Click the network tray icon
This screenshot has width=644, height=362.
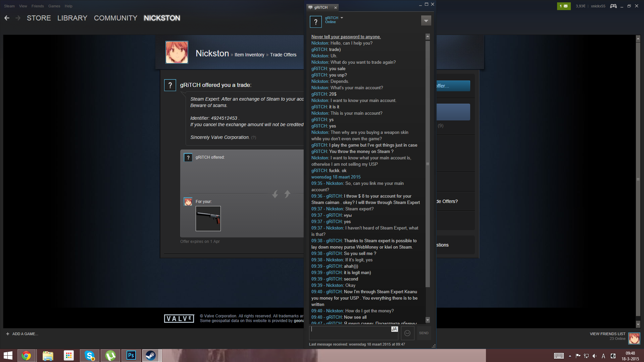586,356
